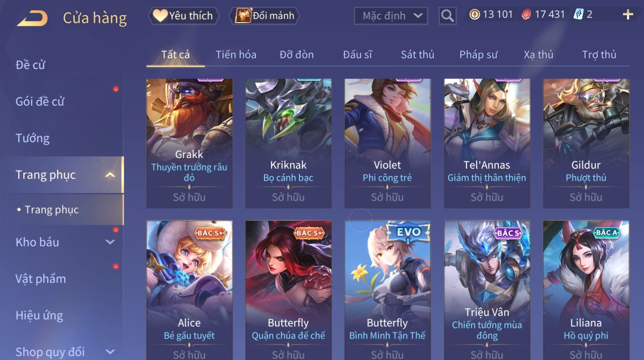Collapse the Trang phục sidebar section
Viewport: 644px width, 360px height.
click(110, 175)
